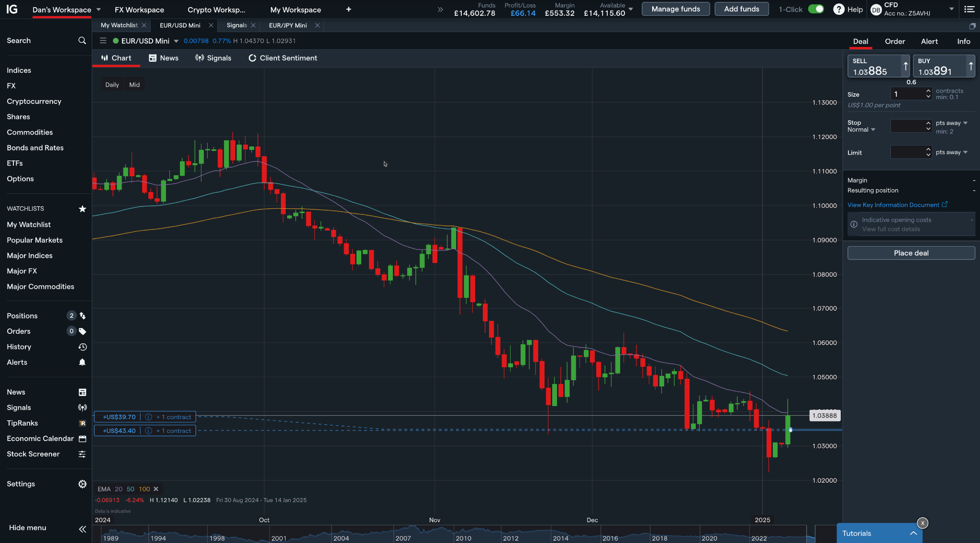Switch to the Client Sentiment tab
This screenshot has width=980, height=543.
[282, 58]
